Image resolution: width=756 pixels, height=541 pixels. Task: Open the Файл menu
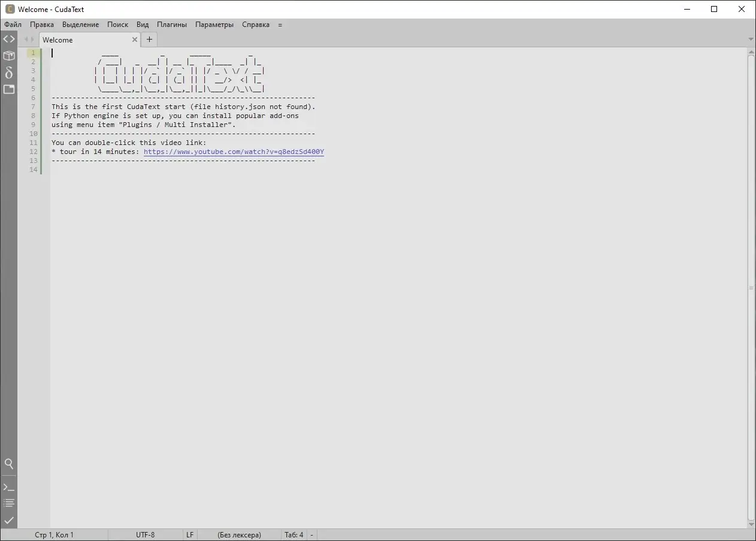[13, 25]
